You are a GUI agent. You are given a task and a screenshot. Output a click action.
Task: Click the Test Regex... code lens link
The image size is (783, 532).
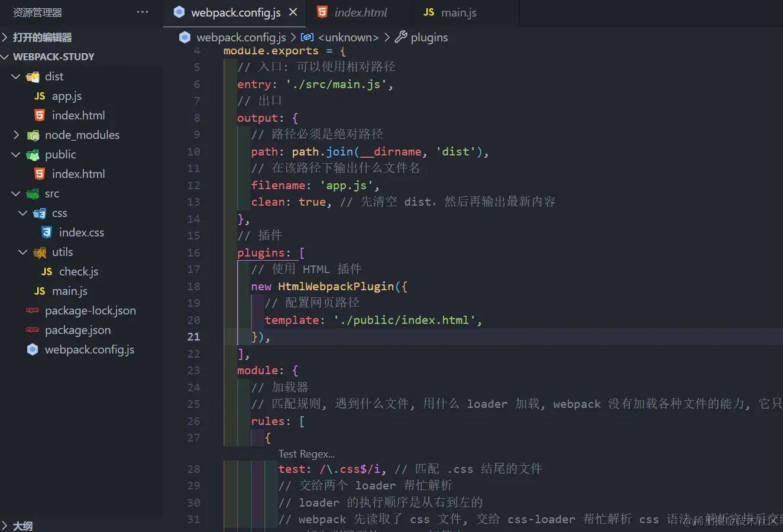coord(306,454)
